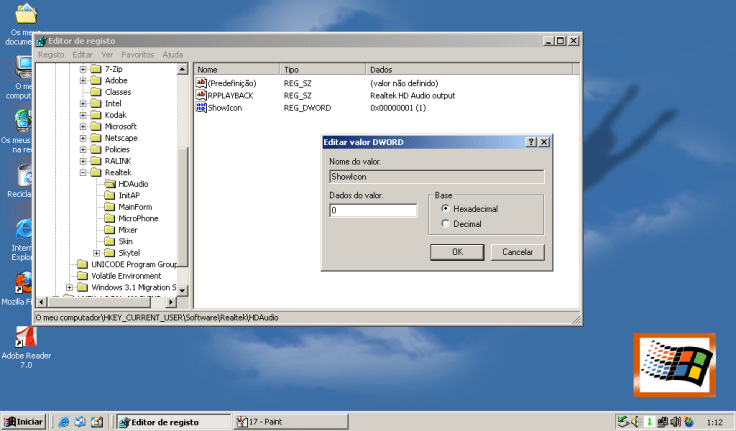This screenshot has height=431, width=736.
Task: Open the Adobe Reader 7.0 desktop icon
Action: click(x=18, y=338)
